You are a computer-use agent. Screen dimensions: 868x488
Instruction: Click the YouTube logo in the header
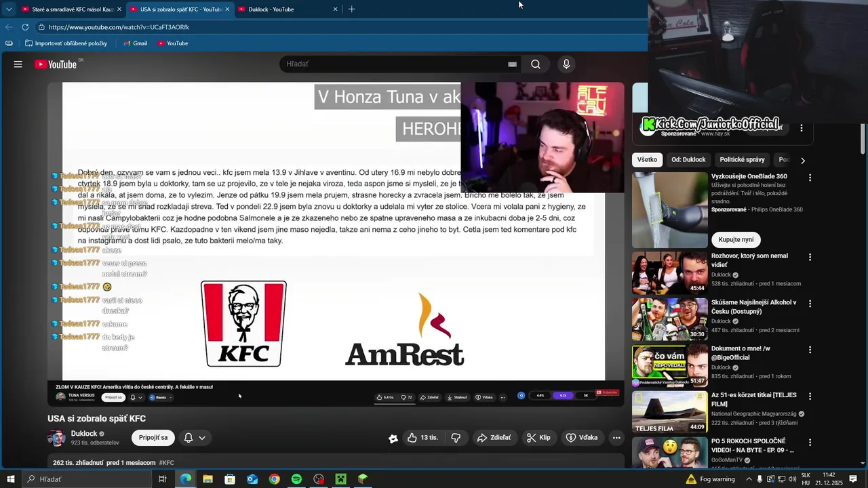(x=56, y=64)
